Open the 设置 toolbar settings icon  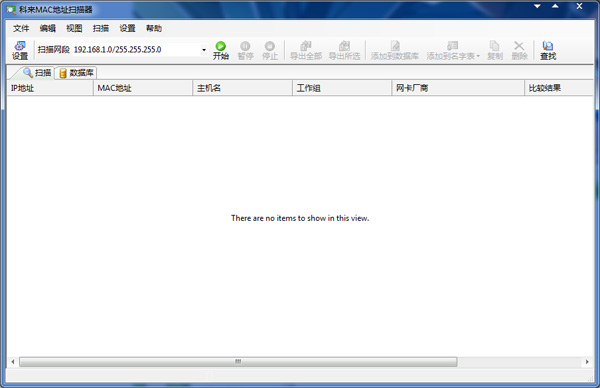coord(20,51)
